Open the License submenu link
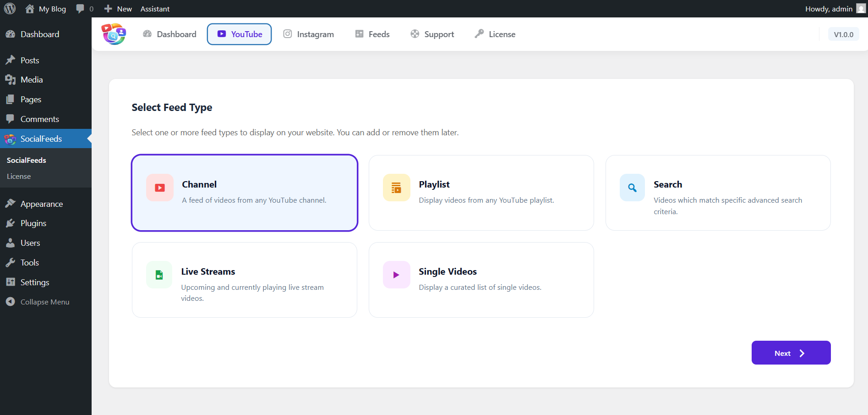 pos(19,176)
